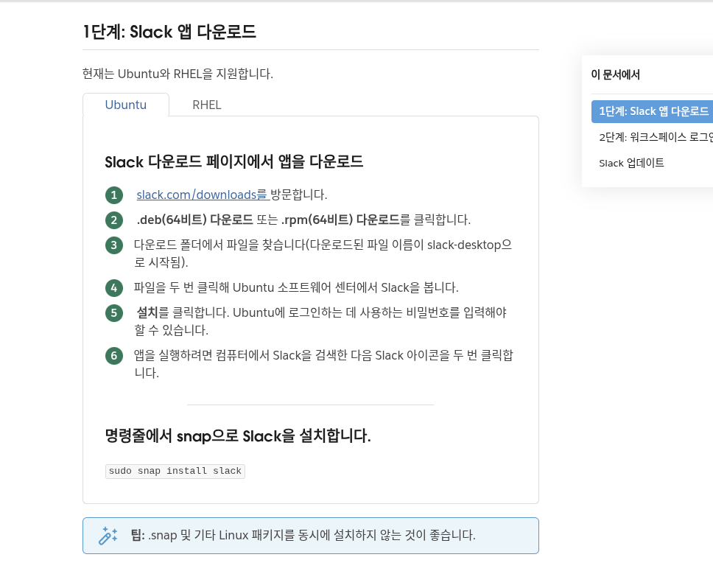Select '1단계: Slack 앱 다운로드' in sidebar
Screen dimensions: 713x588
[x=653, y=111]
